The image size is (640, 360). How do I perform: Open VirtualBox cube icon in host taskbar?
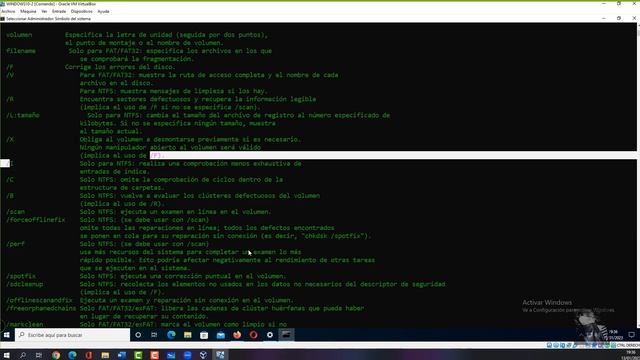pos(203,355)
